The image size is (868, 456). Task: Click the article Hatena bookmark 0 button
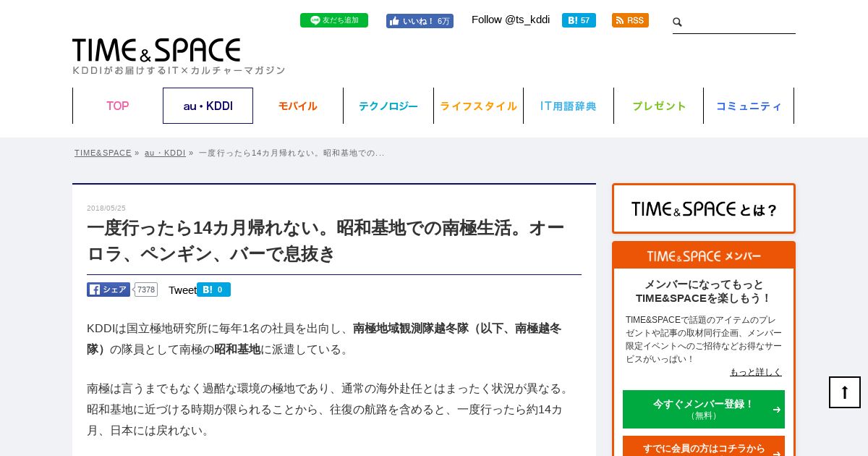[x=213, y=290]
